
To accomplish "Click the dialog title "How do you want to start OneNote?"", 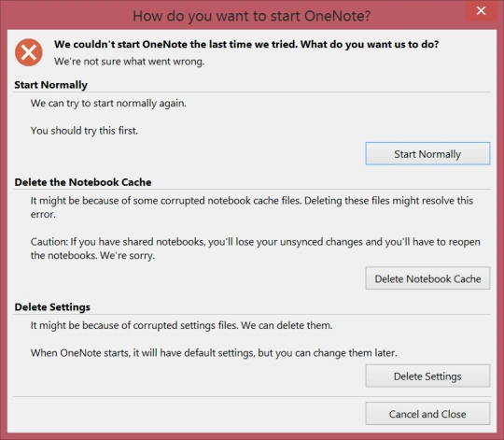I will coord(252,16).
